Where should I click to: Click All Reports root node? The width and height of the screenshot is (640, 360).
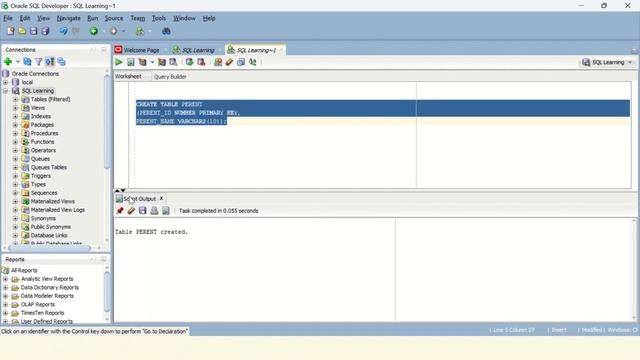tap(24, 270)
